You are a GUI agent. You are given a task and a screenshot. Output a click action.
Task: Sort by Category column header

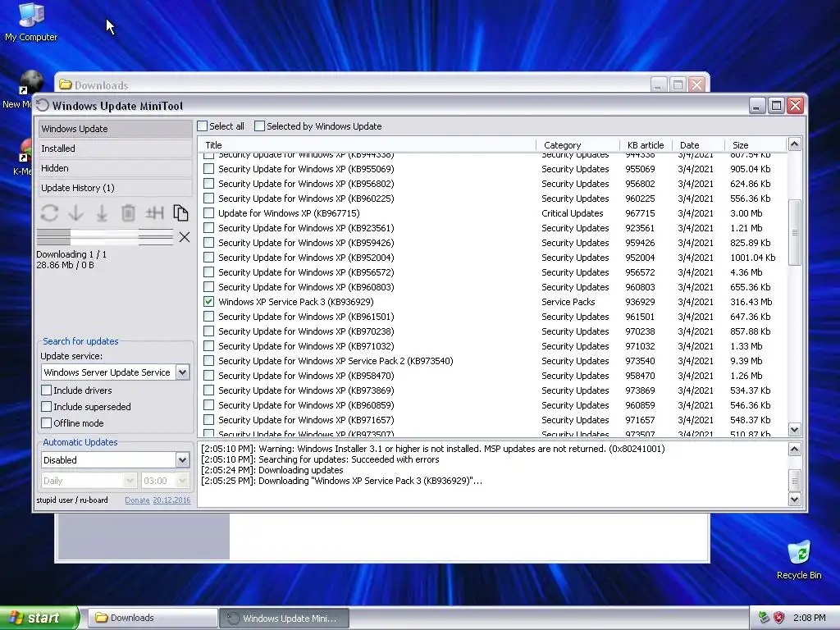pyautogui.click(x=578, y=144)
